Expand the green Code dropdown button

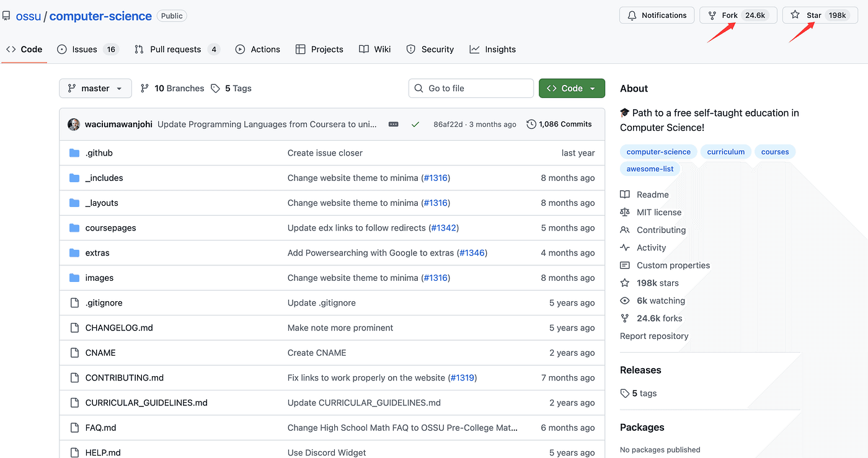tap(571, 89)
